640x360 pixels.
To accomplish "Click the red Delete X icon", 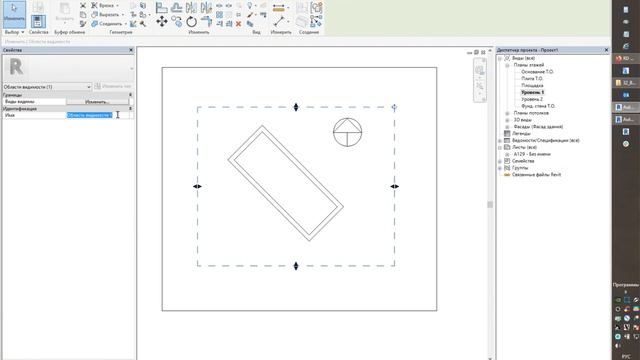I will coord(238,24).
